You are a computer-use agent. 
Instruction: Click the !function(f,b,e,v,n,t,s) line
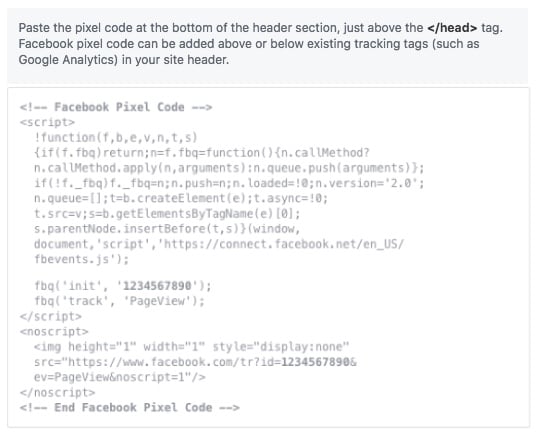(x=116, y=138)
